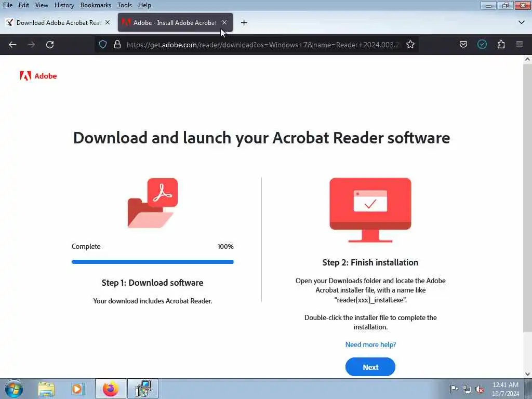Open the Help menu

[x=144, y=5]
